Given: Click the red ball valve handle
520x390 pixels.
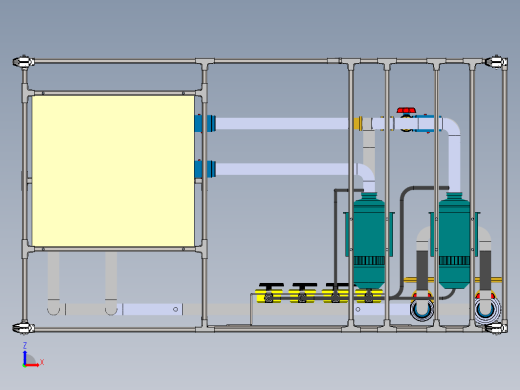Looking at the screenshot, I should pos(406,110).
